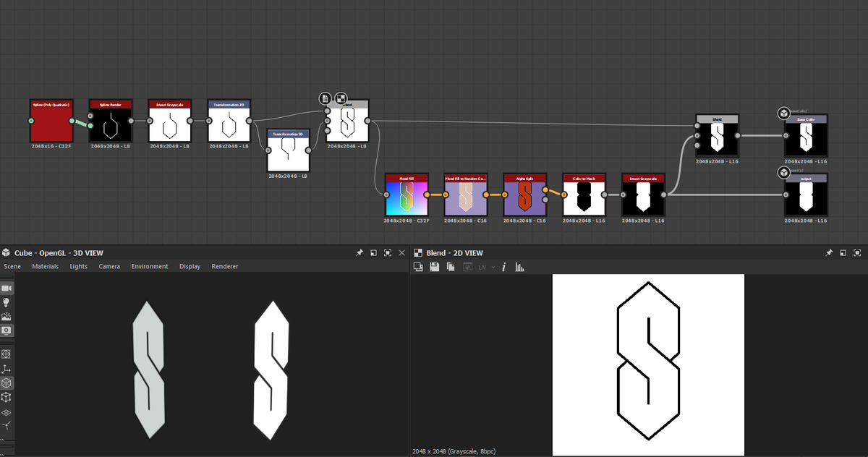
Task: Click the green output port of Spline node
Action: coord(72,121)
